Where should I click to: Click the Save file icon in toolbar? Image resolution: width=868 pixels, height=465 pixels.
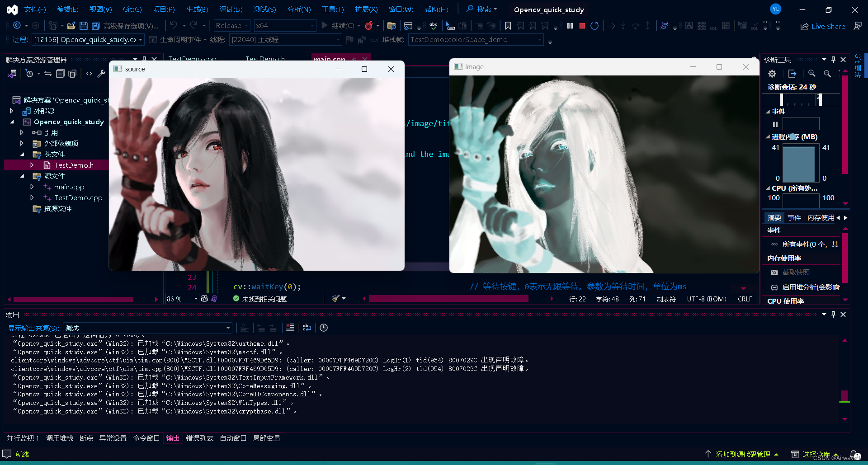pos(84,26)
